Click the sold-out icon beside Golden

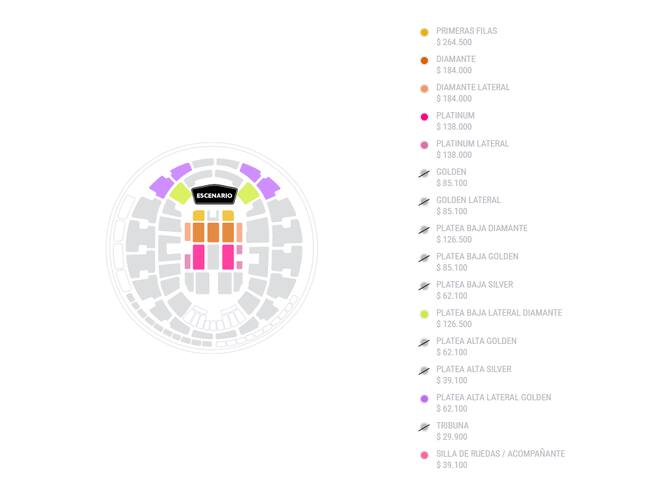pos(424,174)
